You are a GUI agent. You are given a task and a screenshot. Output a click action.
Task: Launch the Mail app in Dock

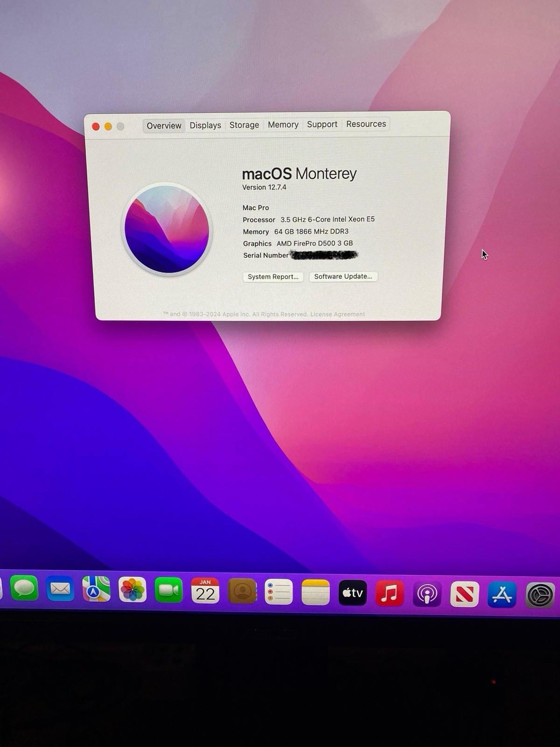[x=60, y=589]
